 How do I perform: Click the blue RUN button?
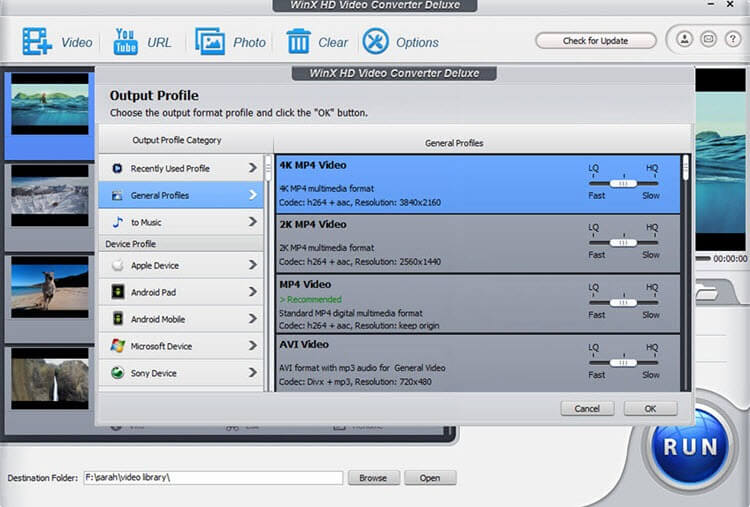pos(691,447)
